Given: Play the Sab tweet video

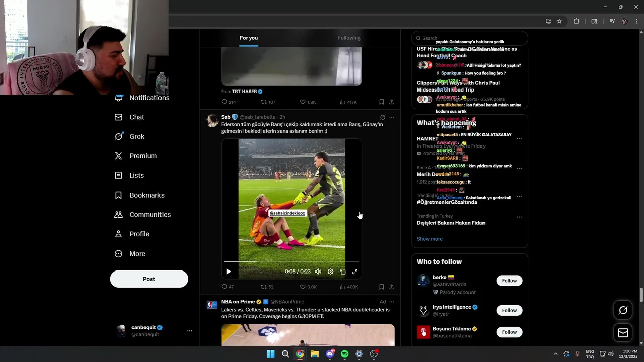Looking at the screenshot, I should click(229, 271).
